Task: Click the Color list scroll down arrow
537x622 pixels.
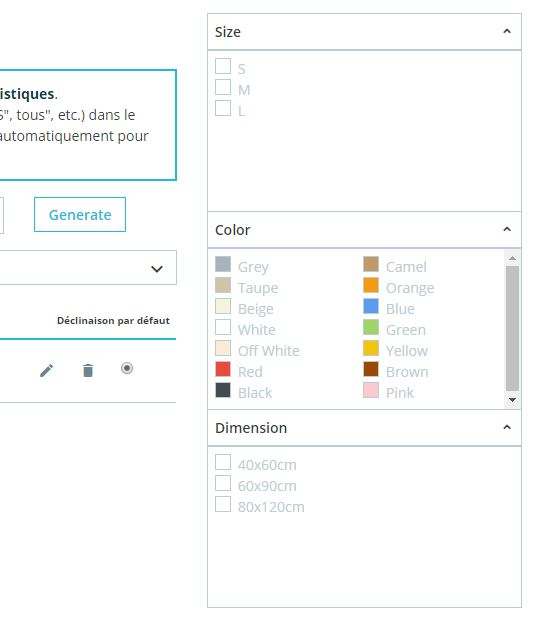Action: 512,400
